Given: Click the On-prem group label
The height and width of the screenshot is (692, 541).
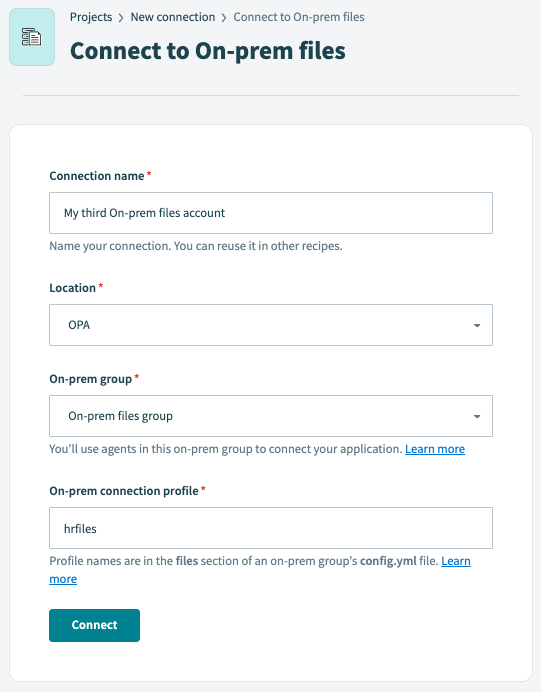Looking at the screenshot, I should [x=90, y=379].
